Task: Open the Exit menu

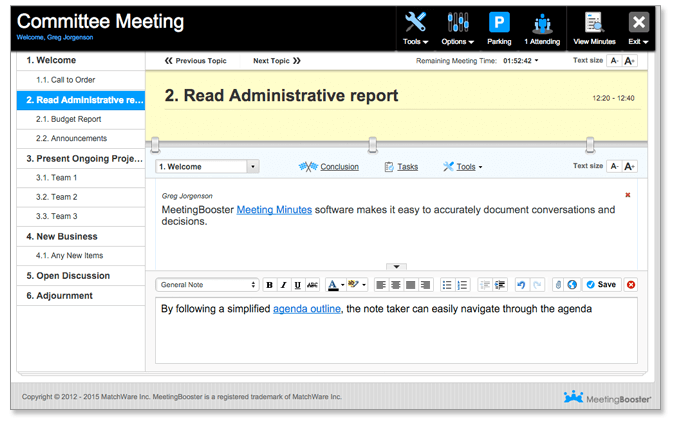Action: 638,29
